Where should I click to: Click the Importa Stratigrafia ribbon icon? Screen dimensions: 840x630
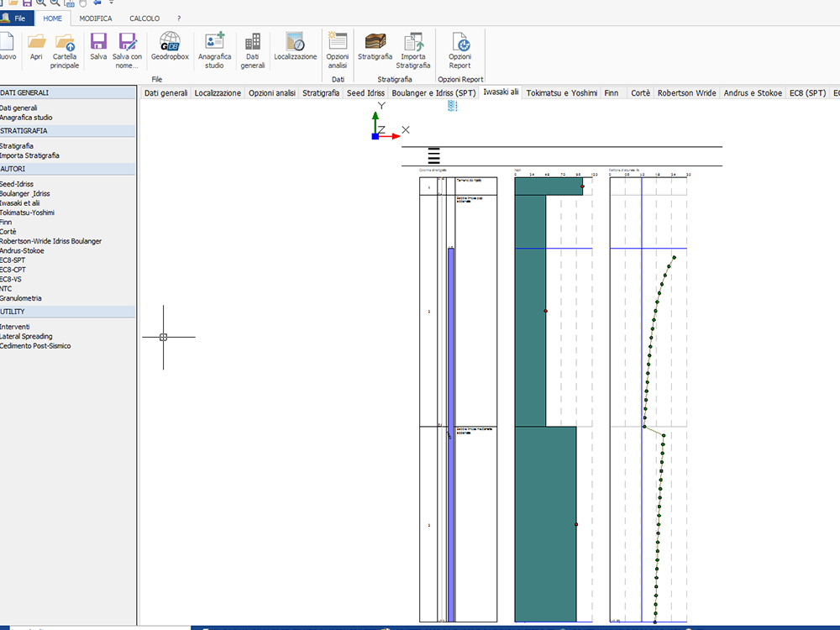pyautogui.click(x=412, y=49)
